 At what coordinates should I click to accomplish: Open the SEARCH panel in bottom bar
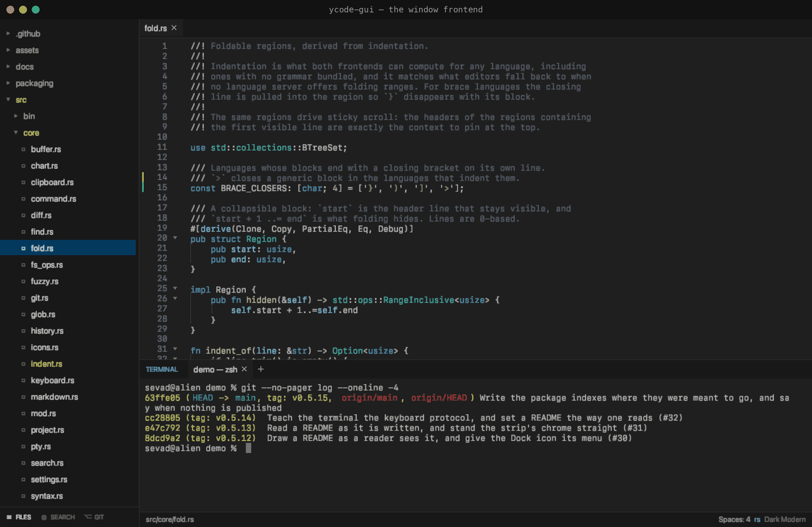point(58,517)
